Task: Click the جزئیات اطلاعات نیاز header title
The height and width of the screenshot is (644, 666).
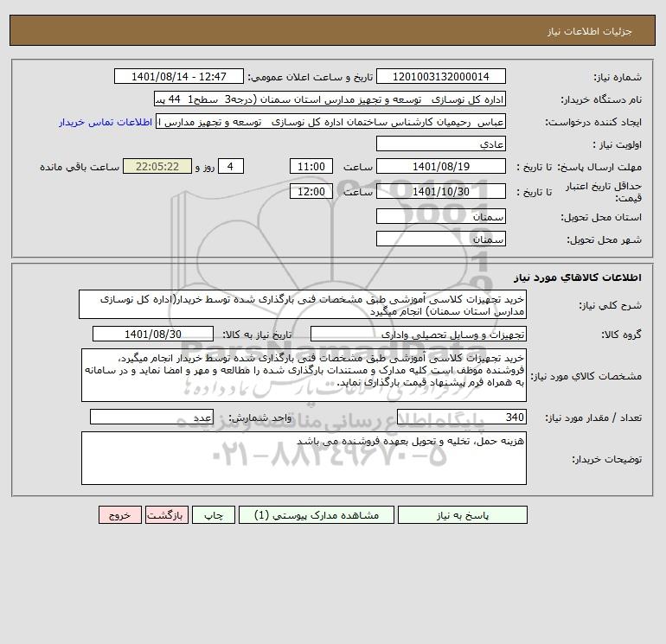Action: coord(590,31)
